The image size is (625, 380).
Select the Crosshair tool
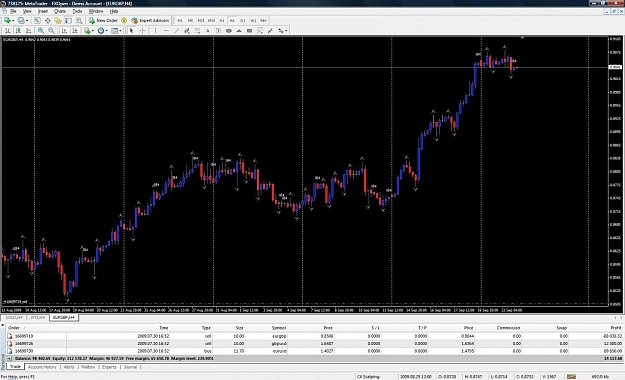(x=142, y=31)
